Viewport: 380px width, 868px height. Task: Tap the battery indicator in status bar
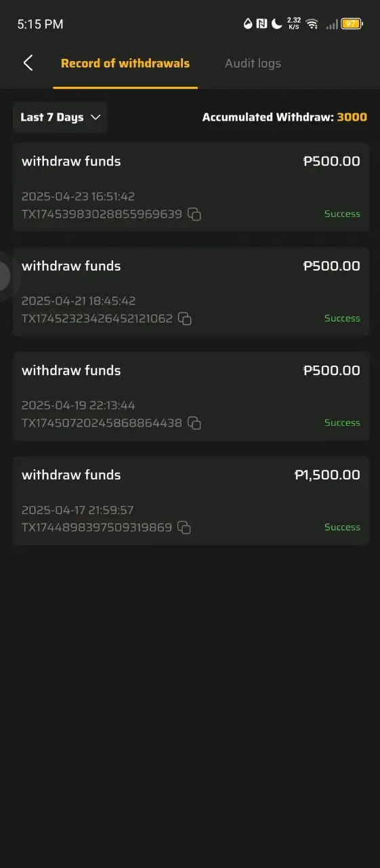(x=352, y=24)
